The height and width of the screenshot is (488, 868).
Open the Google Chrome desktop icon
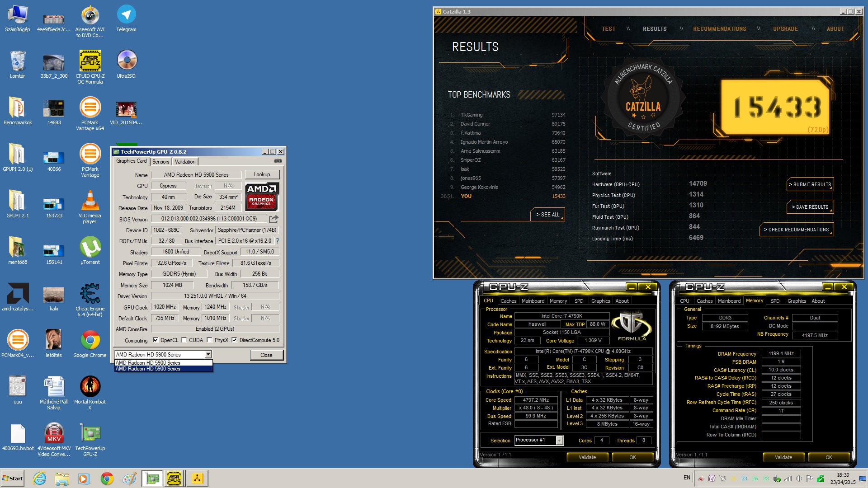click(x=90, y=344)
